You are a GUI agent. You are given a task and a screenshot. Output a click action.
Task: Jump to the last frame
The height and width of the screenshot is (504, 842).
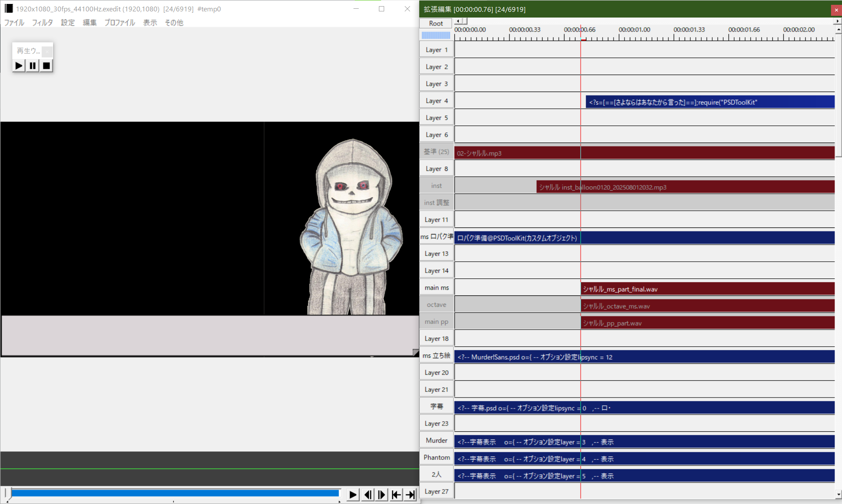[410, 495]
